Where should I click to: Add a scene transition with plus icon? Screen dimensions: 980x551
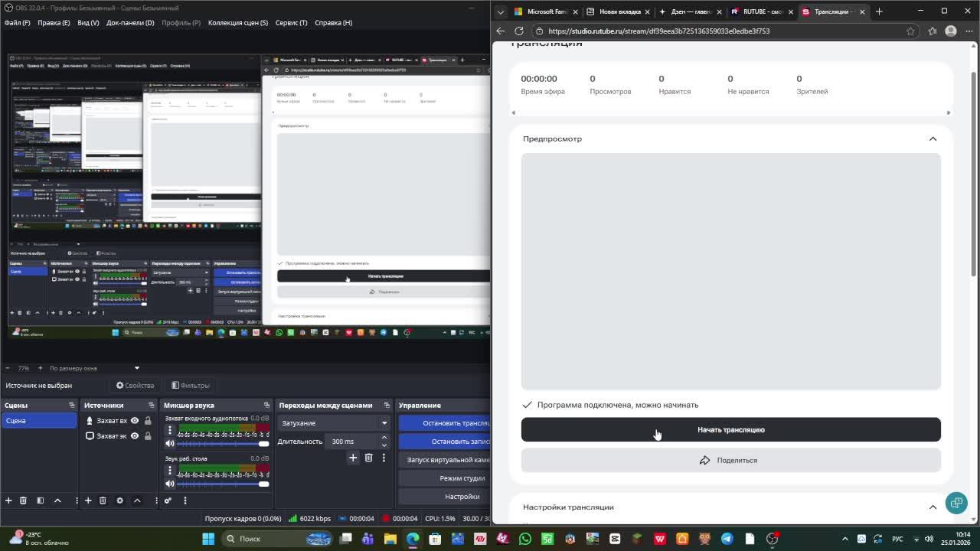tap(353, 458)
